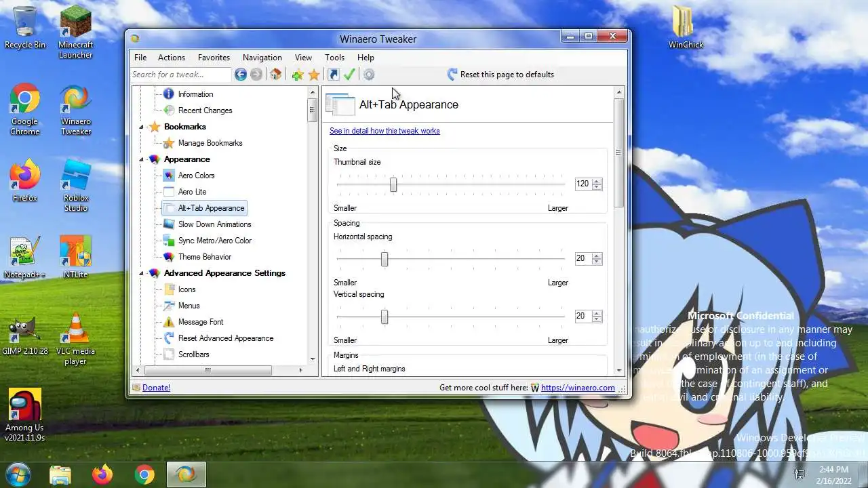Image resolution: width=868 pixels, height=488 pixels.
Task: Open Recent Changes in the tree
Action: click(205, 110)
